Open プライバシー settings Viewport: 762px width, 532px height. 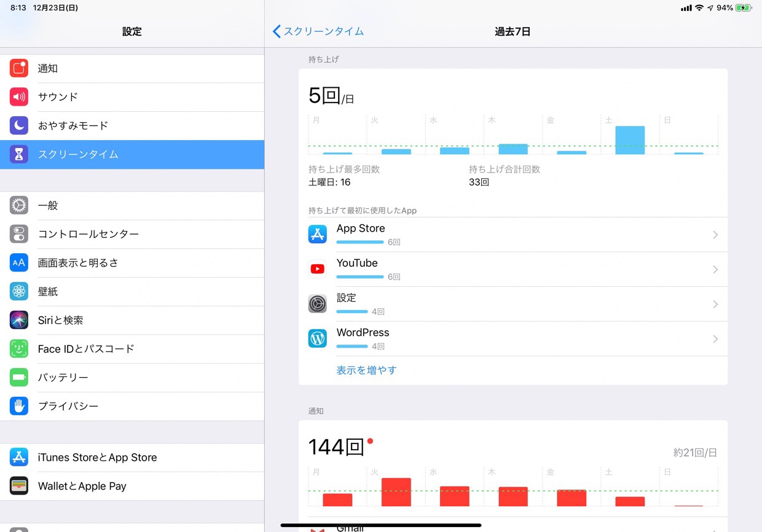click(x=132, y=406)
